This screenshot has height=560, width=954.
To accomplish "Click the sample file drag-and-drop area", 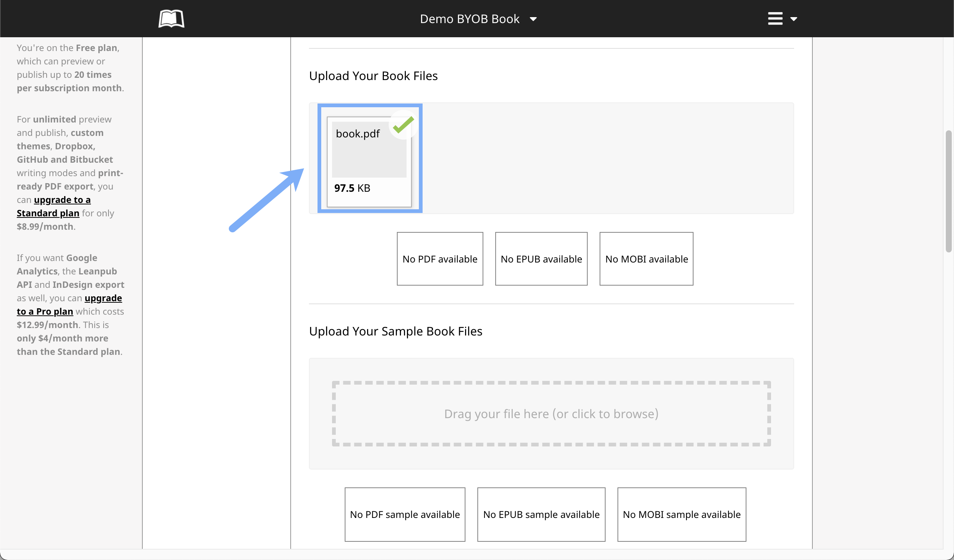I will [x=551, y=414].
